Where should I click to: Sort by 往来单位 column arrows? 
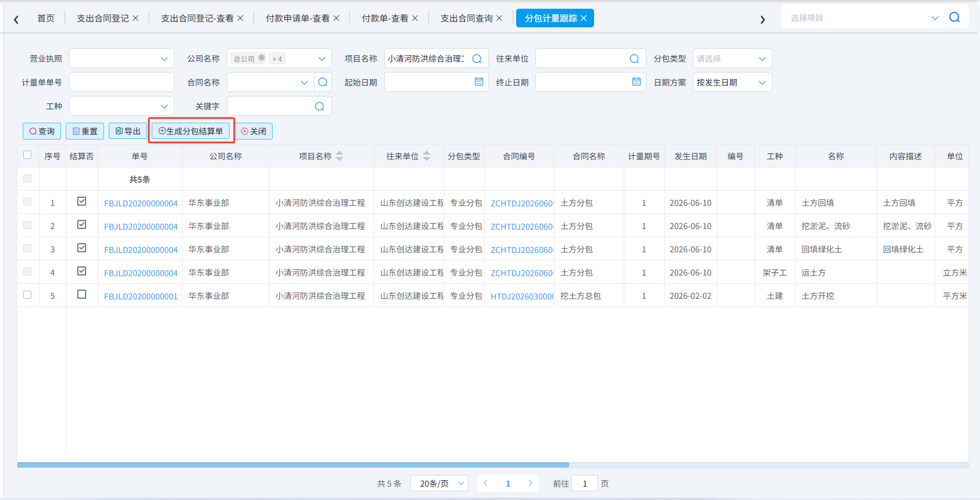click(x=427, y=156)
